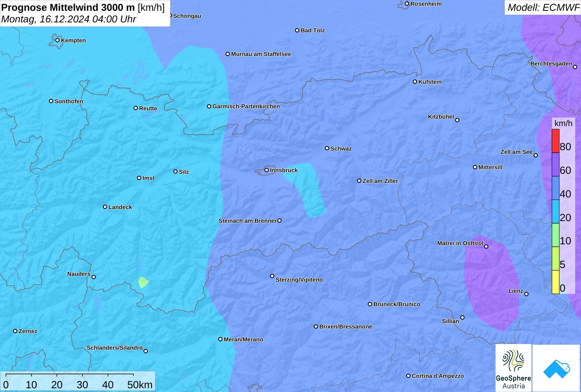Image resolution: width=581 pixels, height=392 pixels.
Task: Click the Silz town label
Action: coord(184,172)
